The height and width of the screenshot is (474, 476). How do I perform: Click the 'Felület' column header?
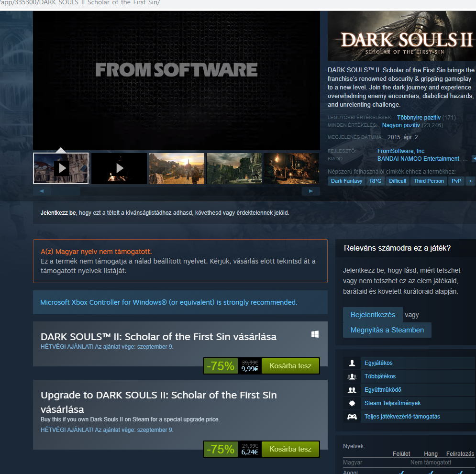(401, 453)
